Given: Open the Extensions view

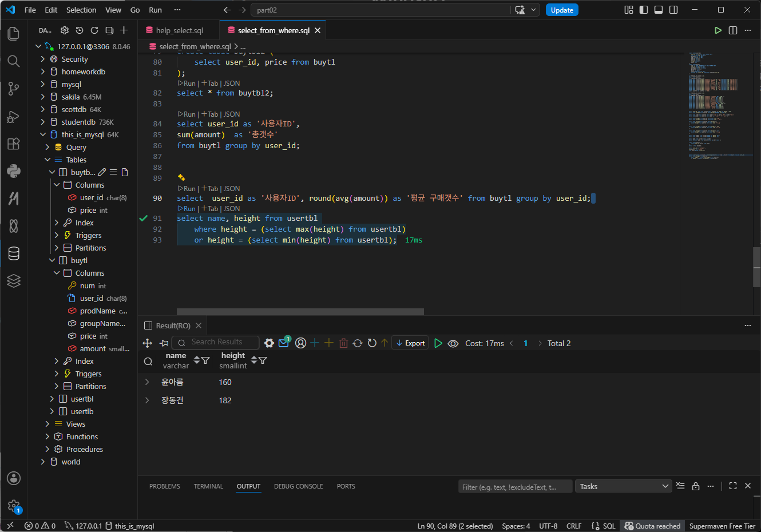Looking at the screenshot, I should click(14, 144).
